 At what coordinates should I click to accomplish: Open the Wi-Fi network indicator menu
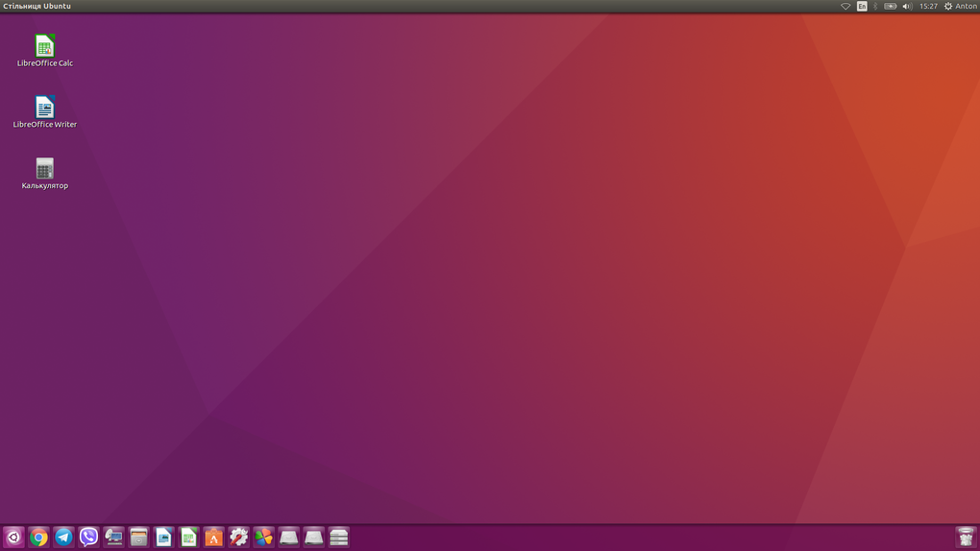[845, 7]
